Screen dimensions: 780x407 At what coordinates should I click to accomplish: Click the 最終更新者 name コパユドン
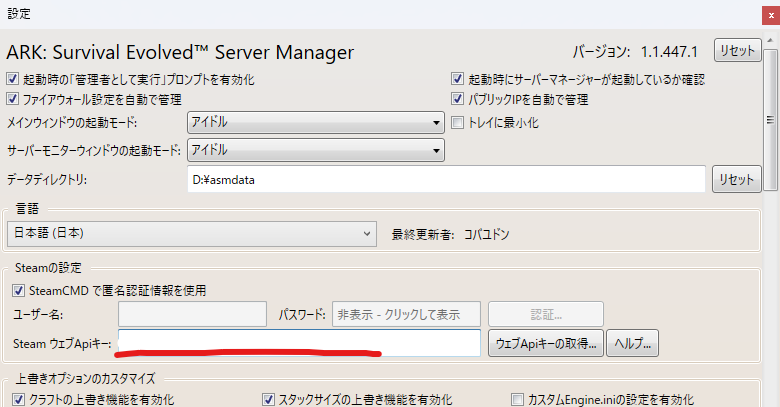point(487,234)
